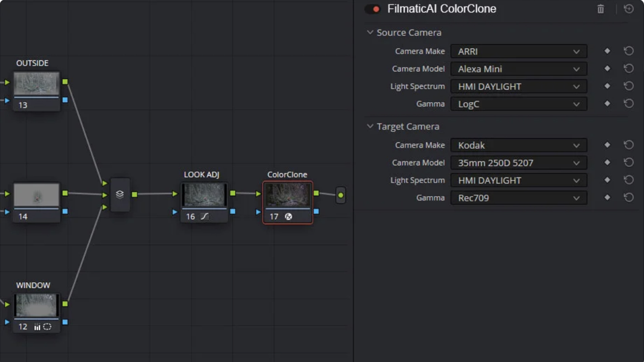Viewport: 644px width, 362px height.
Task: Open the source Light Spectrum HMI DAYLIGHT dropdown
Action: click(519, 86)
